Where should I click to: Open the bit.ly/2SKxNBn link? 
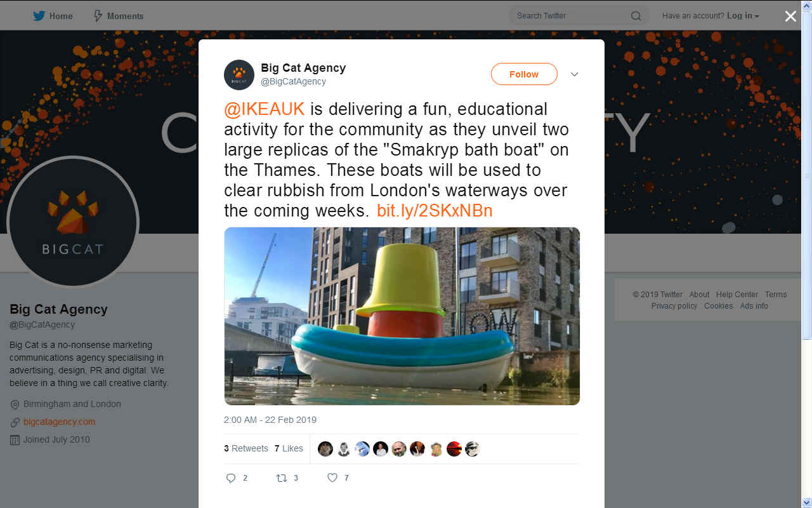435,211
